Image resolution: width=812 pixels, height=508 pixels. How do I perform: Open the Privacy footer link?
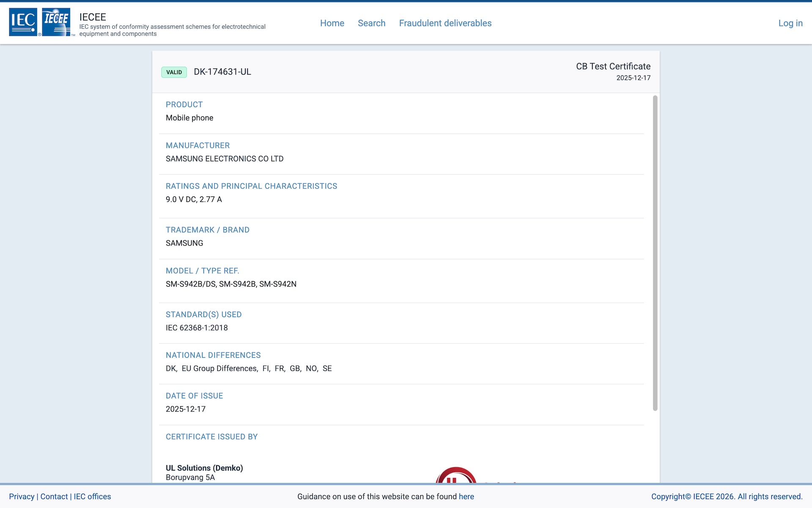(22, 497)
